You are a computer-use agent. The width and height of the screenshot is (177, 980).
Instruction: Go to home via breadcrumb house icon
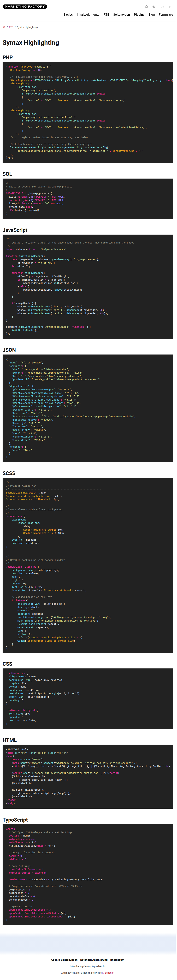tap(4, 27)
